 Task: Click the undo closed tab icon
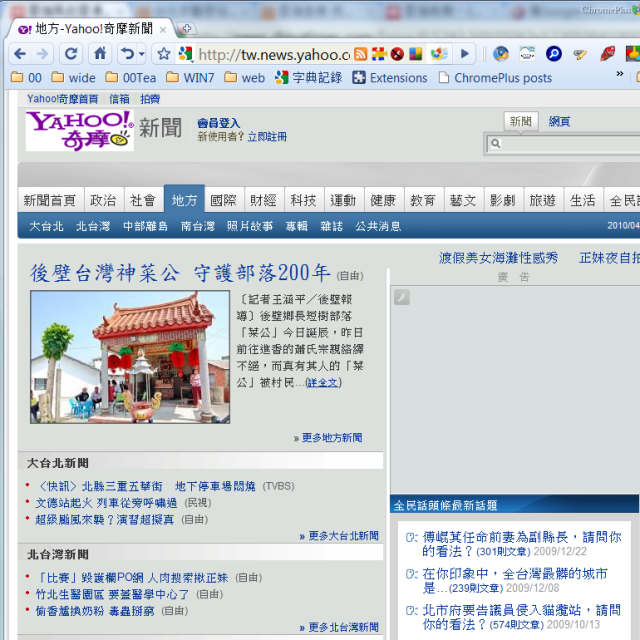pos(127,53)
